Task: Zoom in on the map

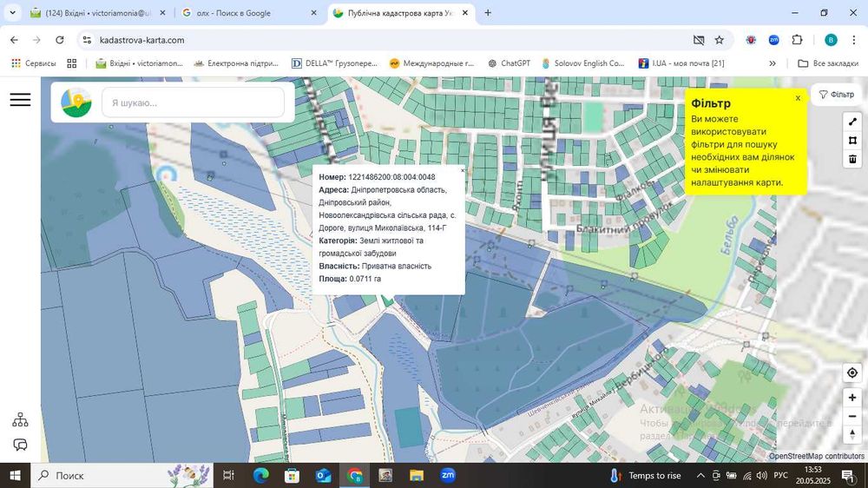Action: [852, 397]
